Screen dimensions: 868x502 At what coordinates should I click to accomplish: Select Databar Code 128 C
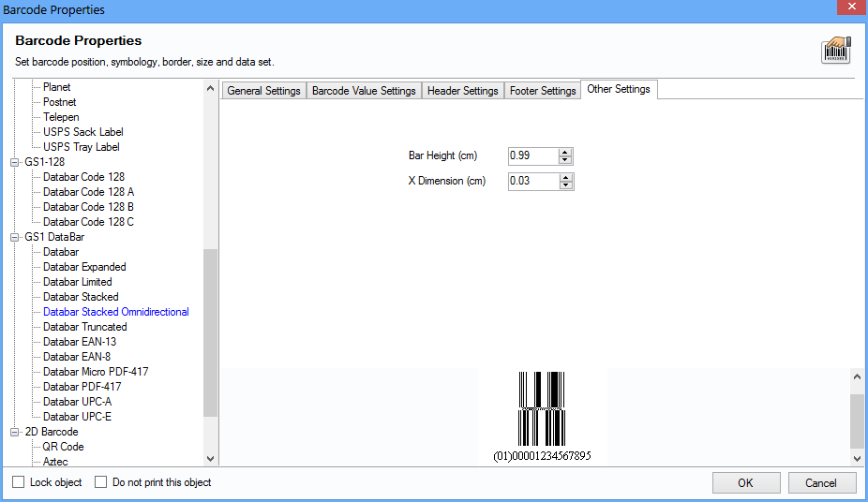pyautogui.click(x=88, y=222)
